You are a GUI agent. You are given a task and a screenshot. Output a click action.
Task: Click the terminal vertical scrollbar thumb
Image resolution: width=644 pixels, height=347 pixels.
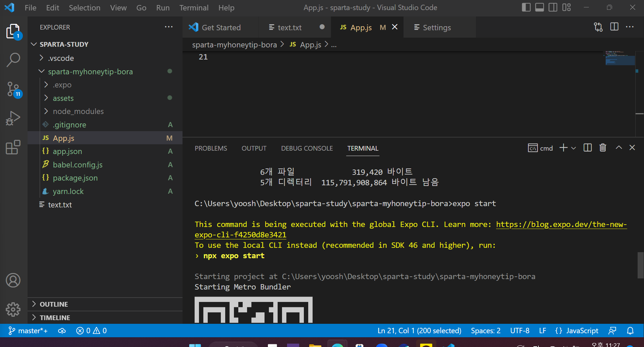pyautogui.click(x=640, y=265)
